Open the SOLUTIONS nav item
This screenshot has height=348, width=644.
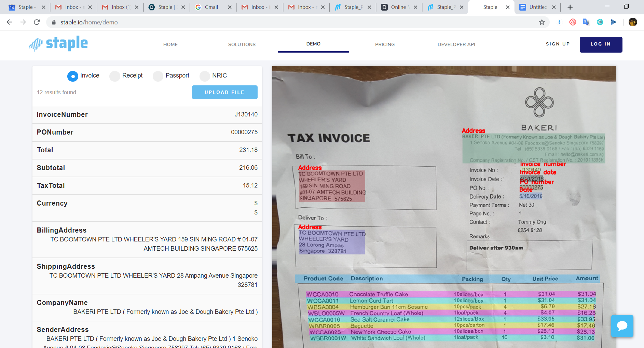pyautogui.click(x=242, y=44)
